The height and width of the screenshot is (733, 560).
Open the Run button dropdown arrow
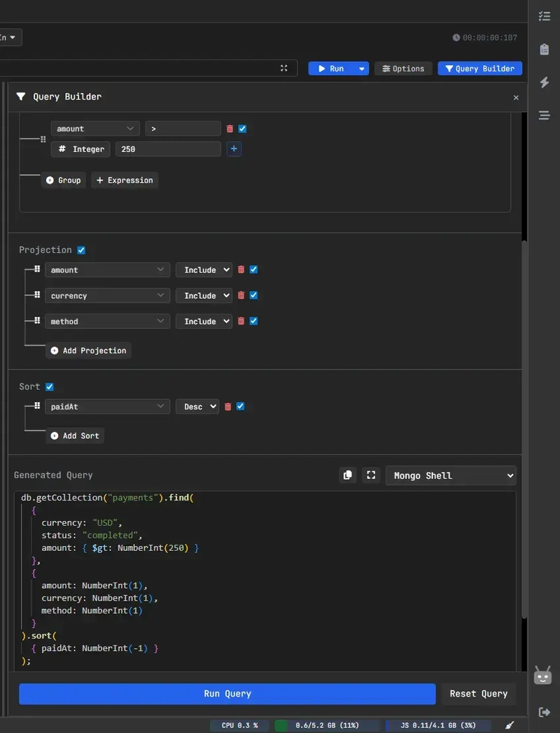(x=361, y=69)
